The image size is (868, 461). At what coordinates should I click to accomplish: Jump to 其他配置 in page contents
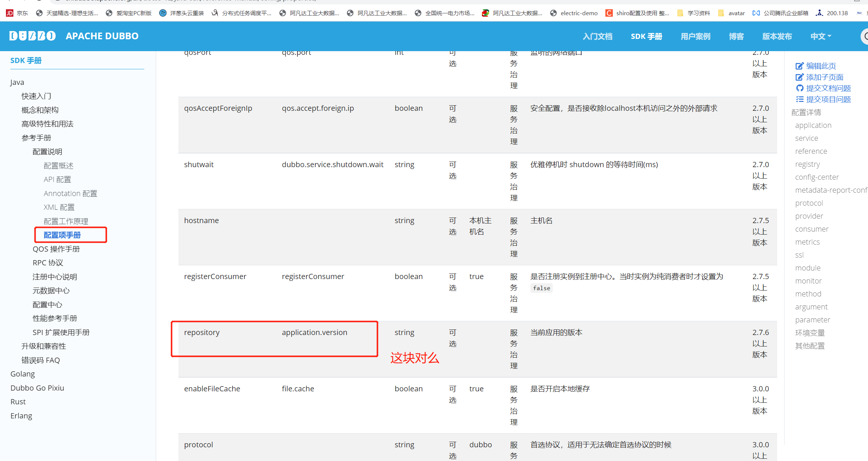(x=810, y=346)
